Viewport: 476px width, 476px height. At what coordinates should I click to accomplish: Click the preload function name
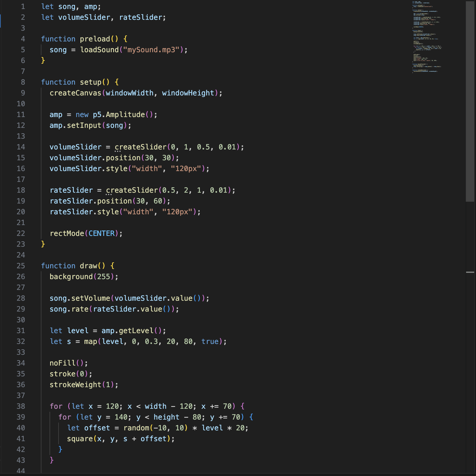(95, 39)
